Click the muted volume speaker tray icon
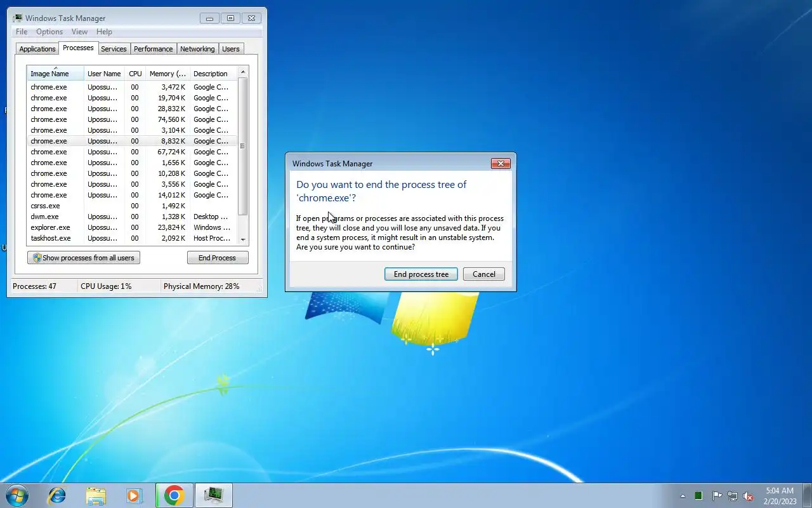Screen dimensions: 812x508 (x=749, y=496)
